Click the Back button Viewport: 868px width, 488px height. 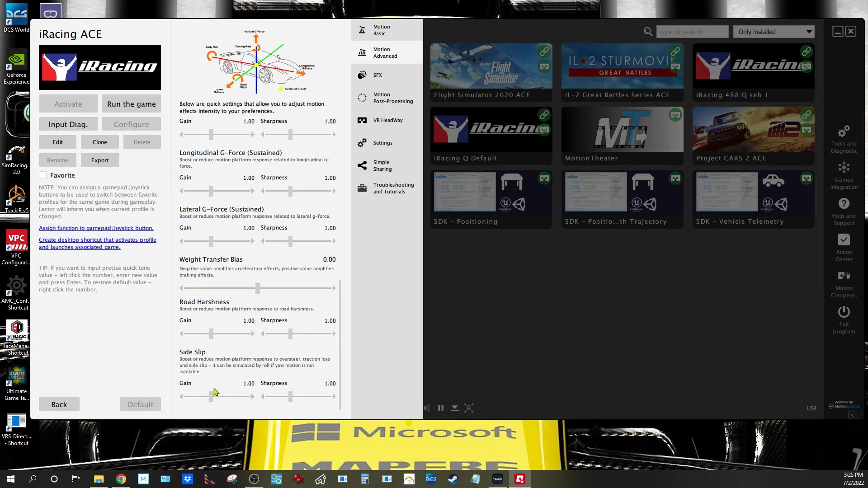click(x=59, y=404)
